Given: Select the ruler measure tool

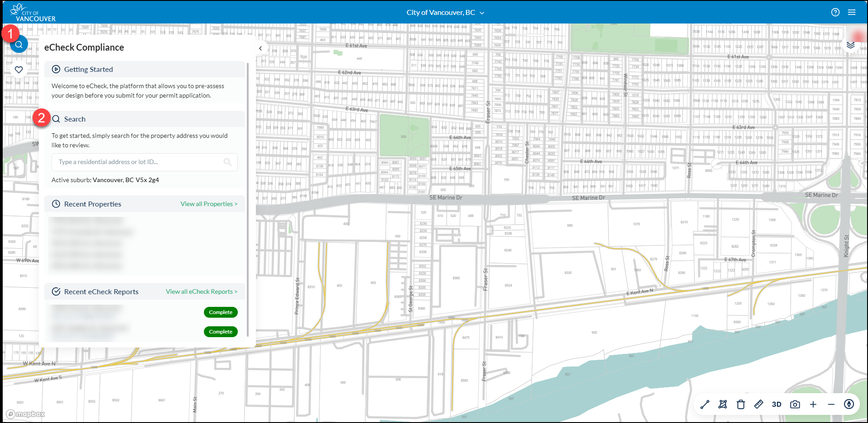Looking at the screenshot, I should 759,404.
